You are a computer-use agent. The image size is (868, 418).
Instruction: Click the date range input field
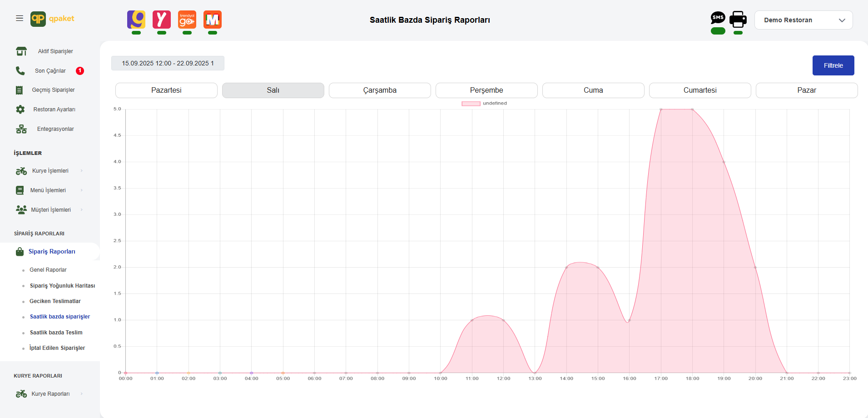pyautogui.click(x=168, y=63)
